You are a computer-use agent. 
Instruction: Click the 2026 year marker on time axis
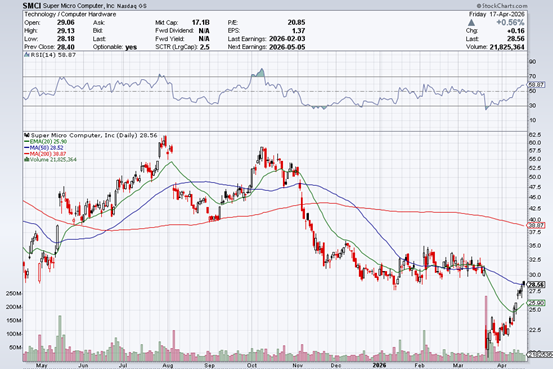[379, 365]
